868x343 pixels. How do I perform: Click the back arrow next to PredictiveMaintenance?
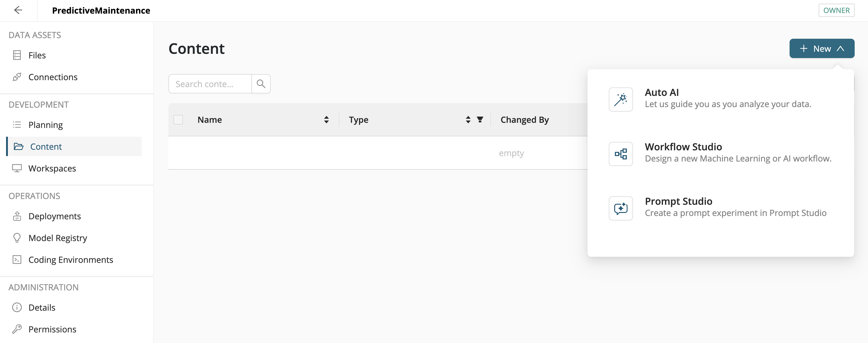click(18, 10)
